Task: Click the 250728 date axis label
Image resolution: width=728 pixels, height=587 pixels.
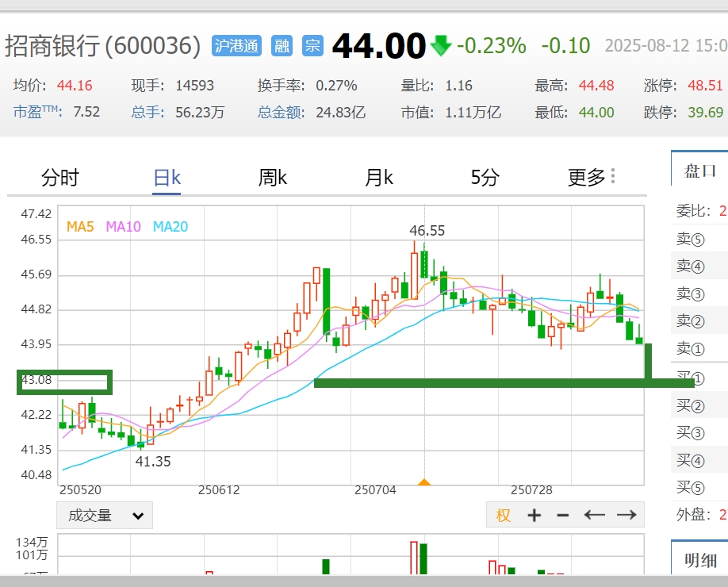Action: tap(531, 490)
